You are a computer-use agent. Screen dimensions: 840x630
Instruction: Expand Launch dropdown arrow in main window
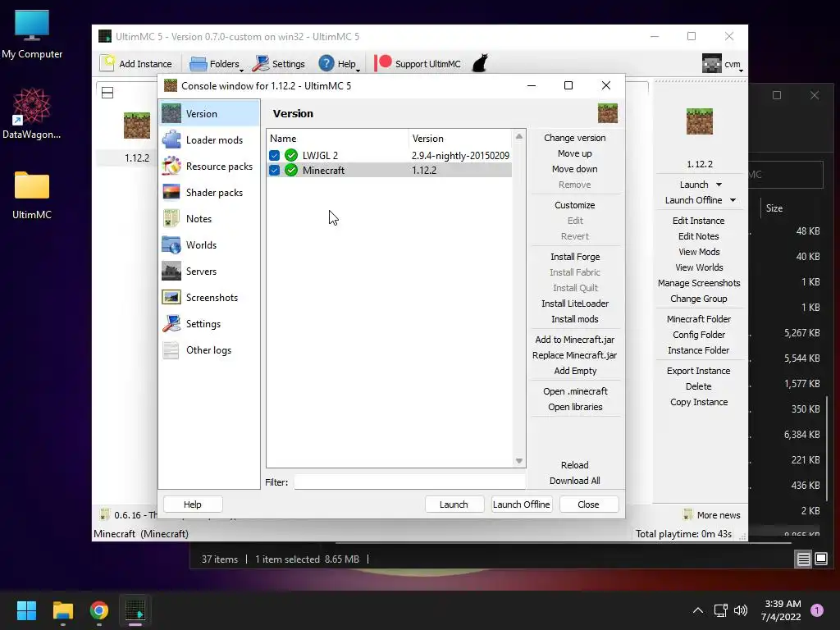pos(719,185)
